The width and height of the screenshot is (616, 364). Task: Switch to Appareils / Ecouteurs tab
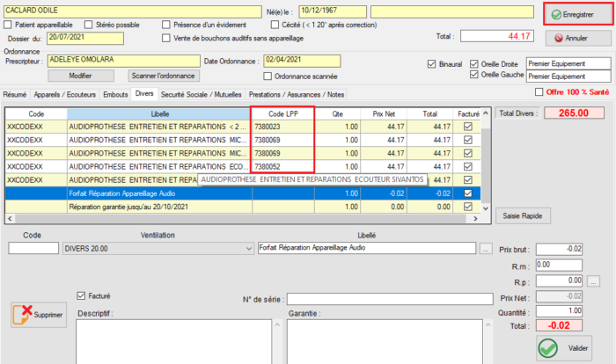tap(65, 95)
